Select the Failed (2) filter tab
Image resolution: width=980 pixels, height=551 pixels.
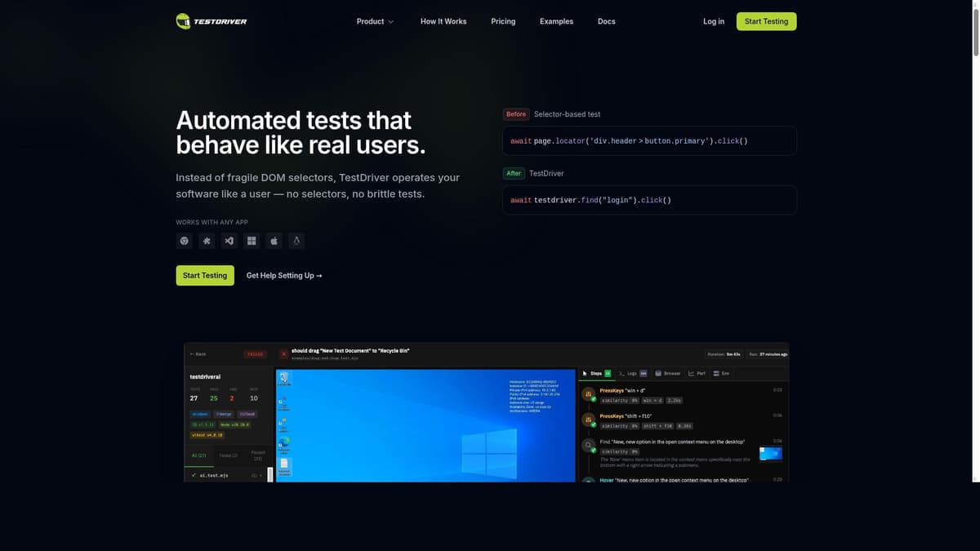pyautogui.click(x=229, y=455)
